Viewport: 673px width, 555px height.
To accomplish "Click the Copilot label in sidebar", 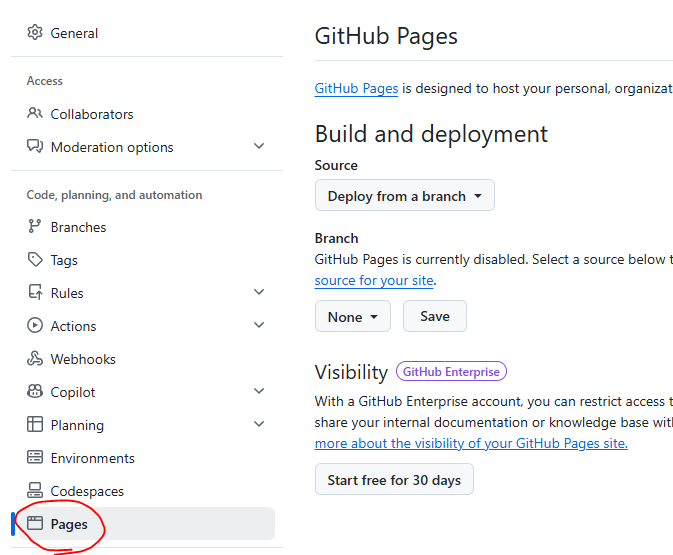I will coord(73,392).
